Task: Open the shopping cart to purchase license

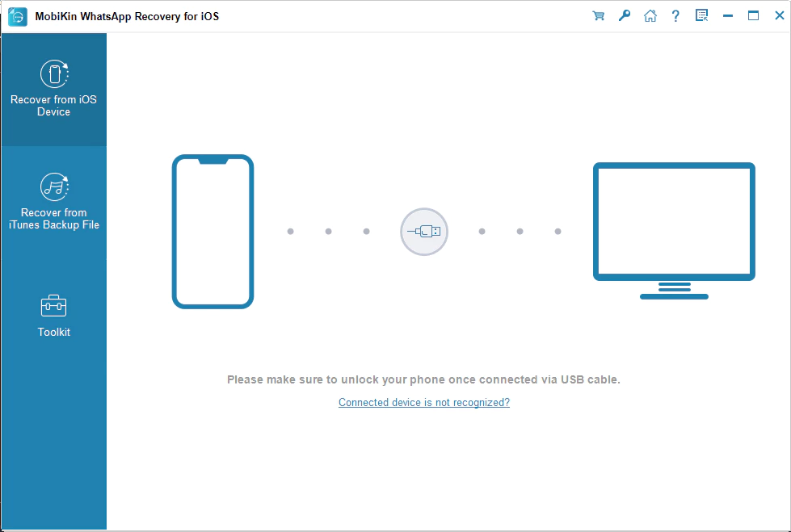Action: click(598, 15)
